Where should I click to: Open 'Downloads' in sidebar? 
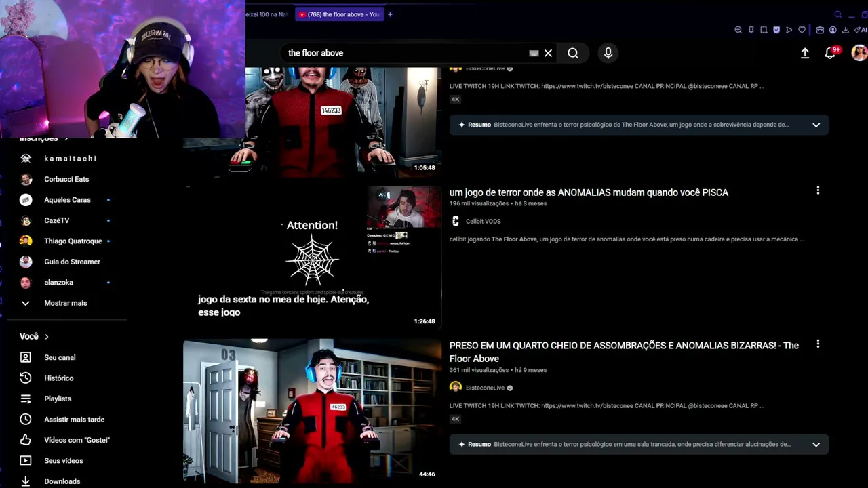point(64,481)
